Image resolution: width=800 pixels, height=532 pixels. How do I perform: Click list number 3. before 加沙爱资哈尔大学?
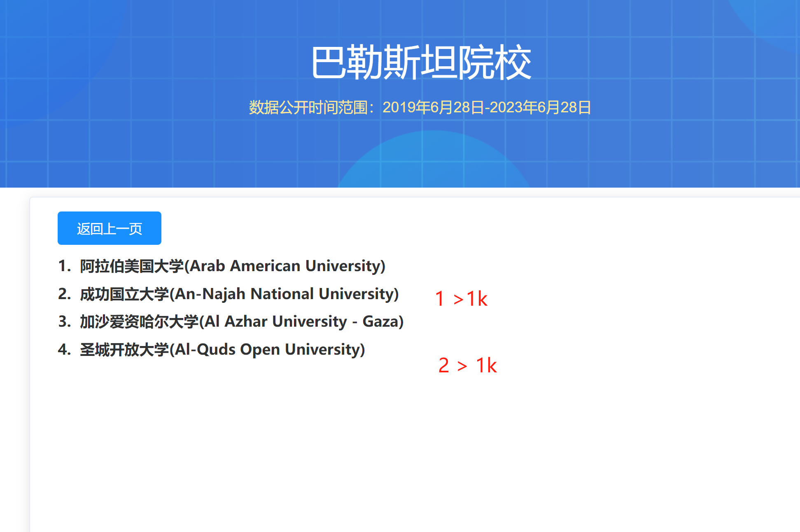(x=65, y=322)
